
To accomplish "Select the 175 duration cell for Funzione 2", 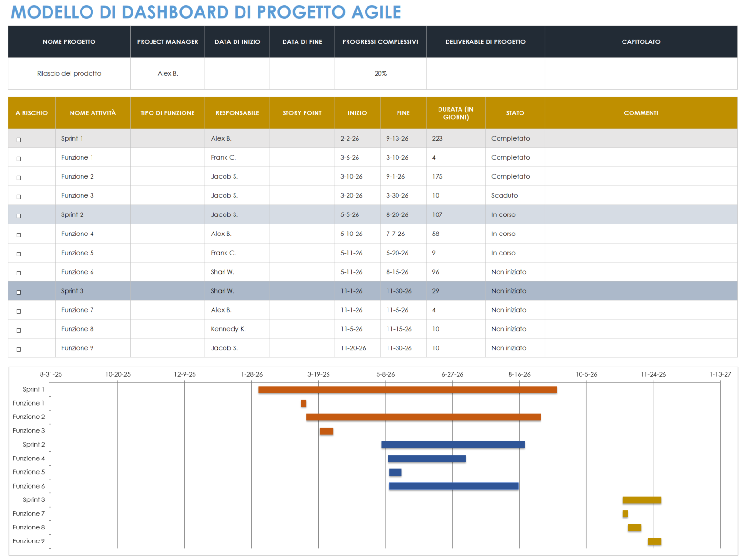I will point(456,176).
